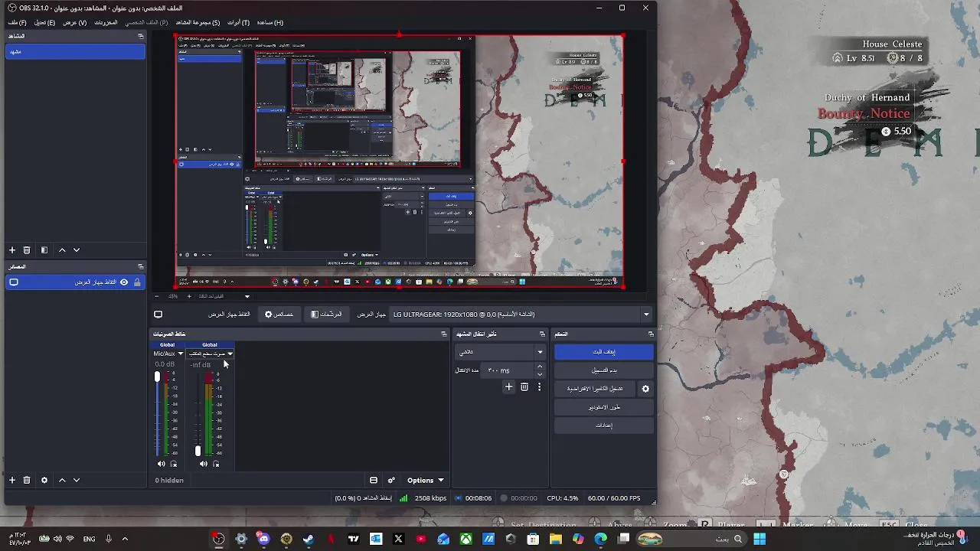This screenshot has width=980, height=551.
Task: Open the Edit (E) menu
Action: click(x=44, y=22)
